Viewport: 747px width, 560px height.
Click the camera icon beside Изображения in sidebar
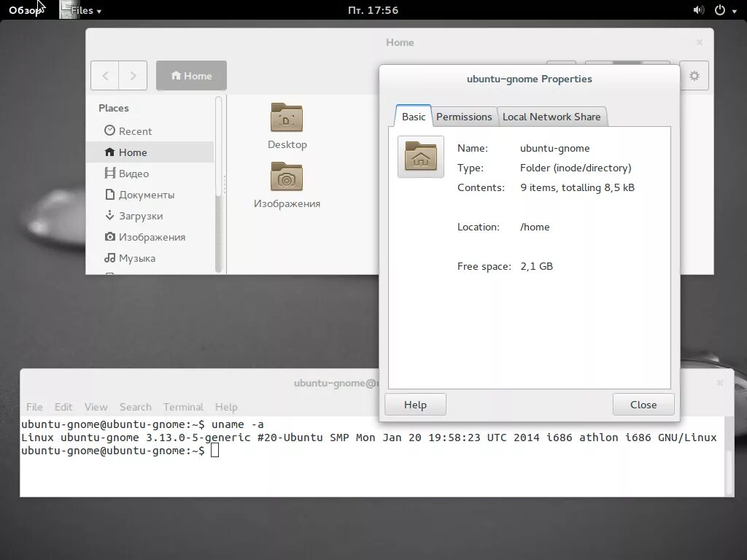tap(109, 236)
